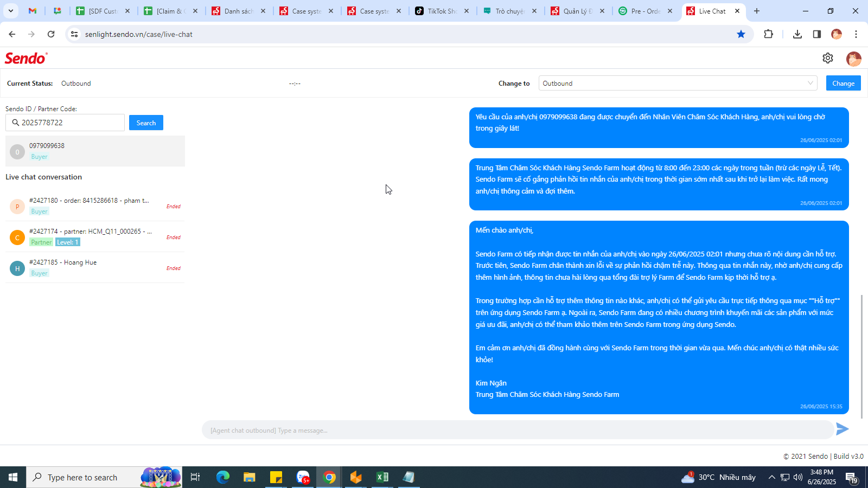Reload the page
This screenshot has height=488, width=868.
[x=51, y=34]
